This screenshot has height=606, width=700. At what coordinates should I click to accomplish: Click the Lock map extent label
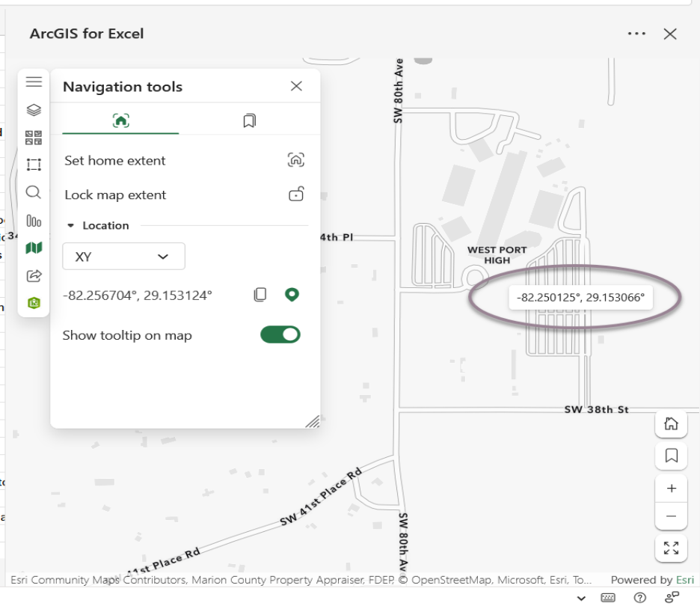[115, 195]
